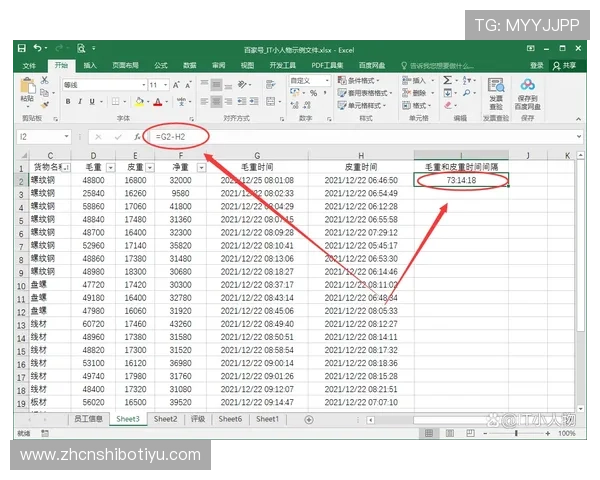
Task: Click the 登录 (Sign in) link
Action: click(536, 66)
